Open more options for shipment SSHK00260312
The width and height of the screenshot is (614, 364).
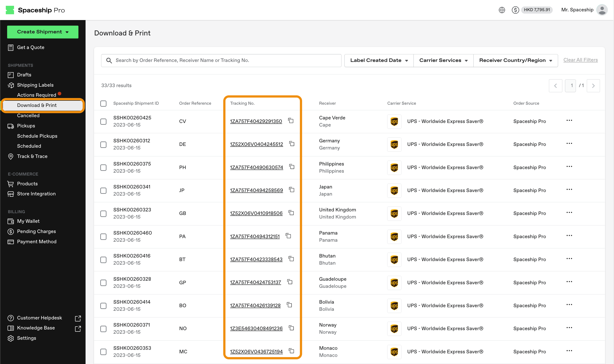tap(569, 143)
